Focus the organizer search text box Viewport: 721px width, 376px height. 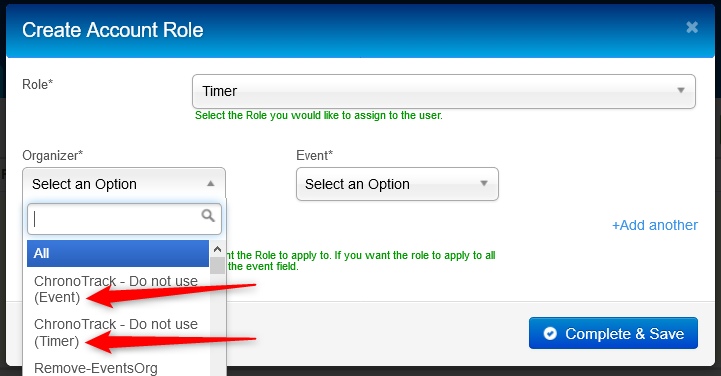124,219
